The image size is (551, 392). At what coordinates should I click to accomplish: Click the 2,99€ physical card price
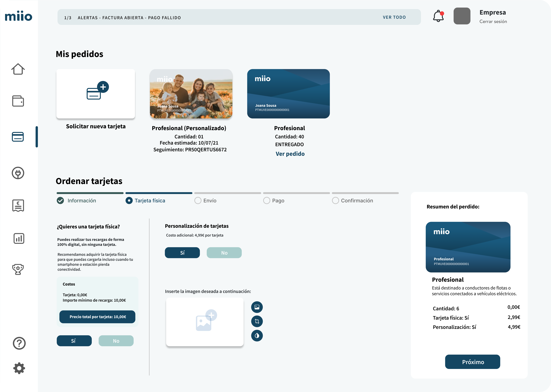tap(514, 317)
